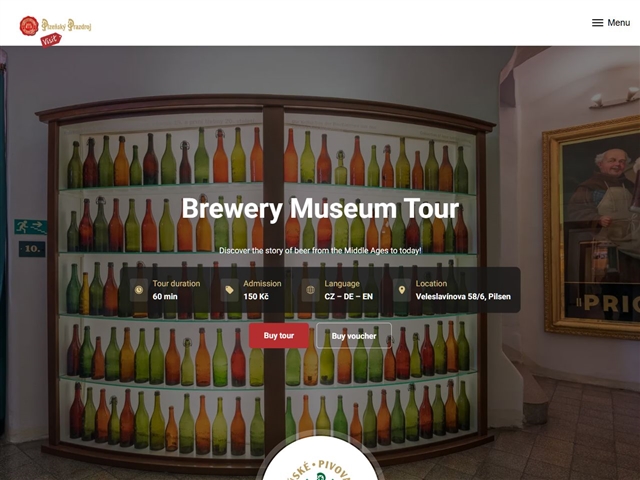Click the "Admission" label
Screen dimensions: 640x480
click(x=262, y=284)
